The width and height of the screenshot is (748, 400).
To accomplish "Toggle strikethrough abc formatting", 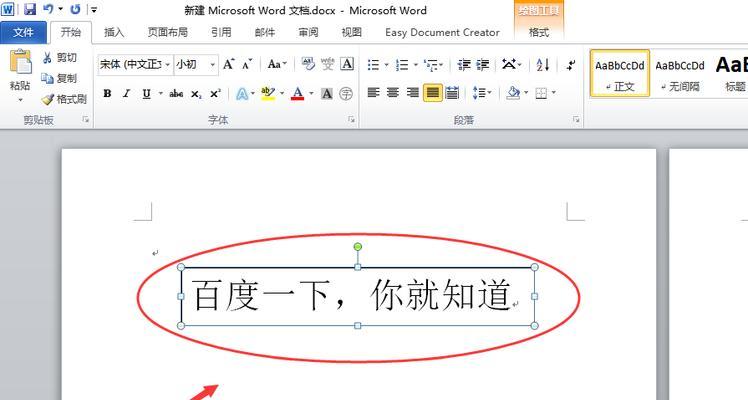I will click(x=176, y=93).
